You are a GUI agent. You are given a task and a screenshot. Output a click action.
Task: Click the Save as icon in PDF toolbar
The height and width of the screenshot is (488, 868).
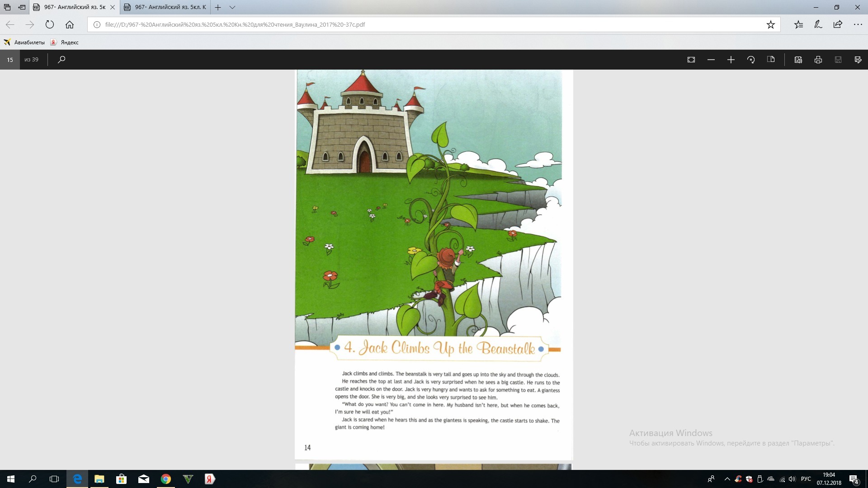coord(858,60)
